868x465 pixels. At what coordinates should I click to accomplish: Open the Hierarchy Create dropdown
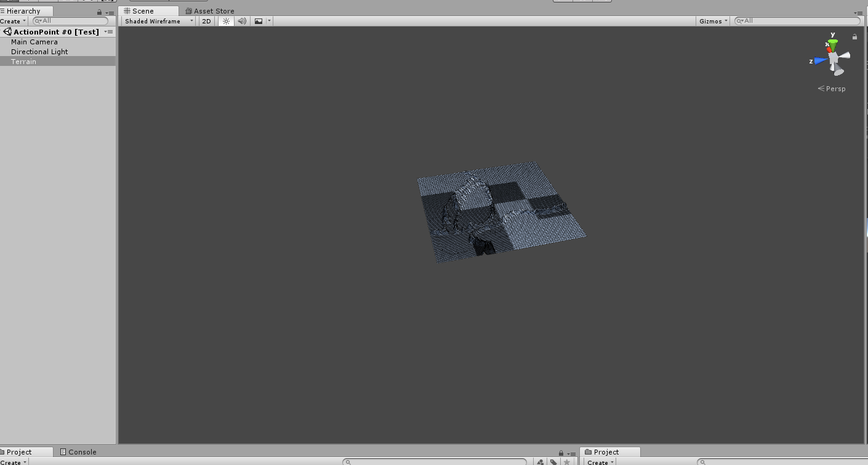(x=13, y=21)
